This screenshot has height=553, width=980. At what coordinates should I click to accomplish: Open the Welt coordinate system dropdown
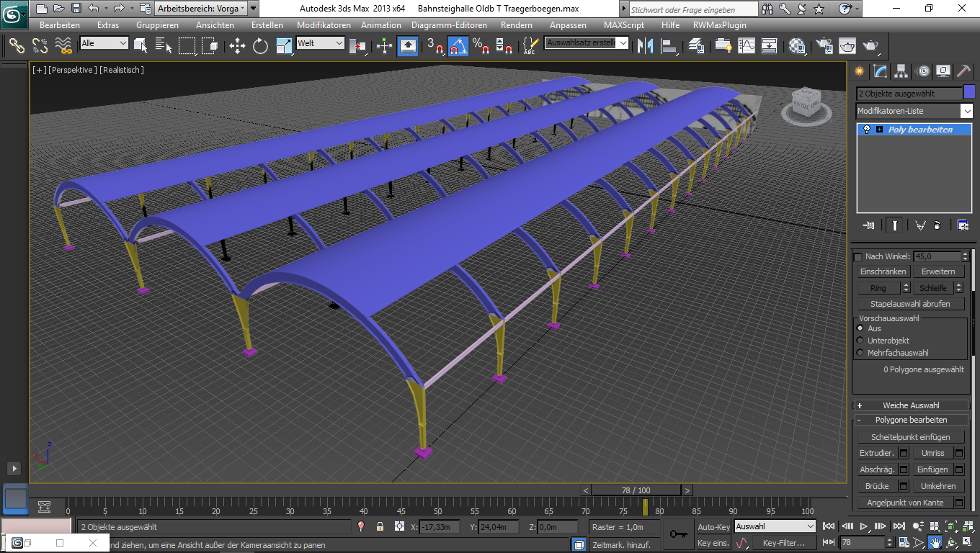(321, 43)
